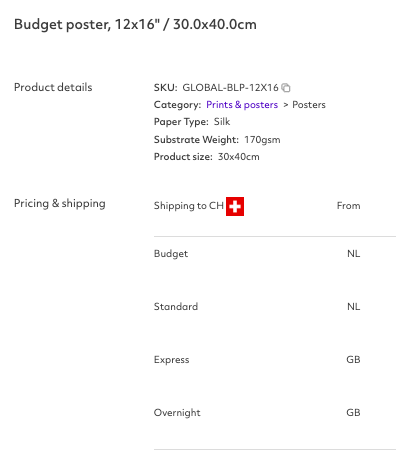Open the Prints & posters category link
The image size is (396, 453).
coord(242,105)
